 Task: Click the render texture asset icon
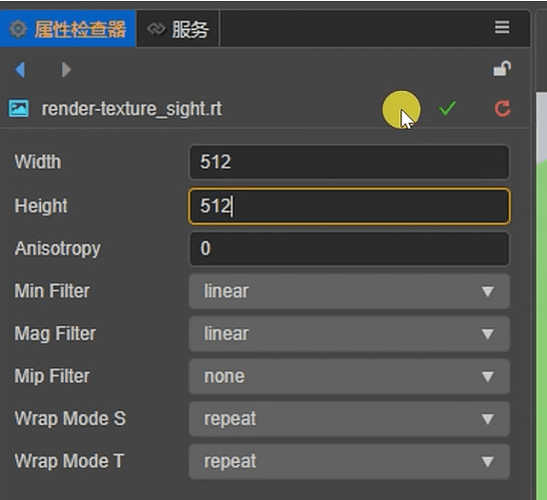pos(19,109)
